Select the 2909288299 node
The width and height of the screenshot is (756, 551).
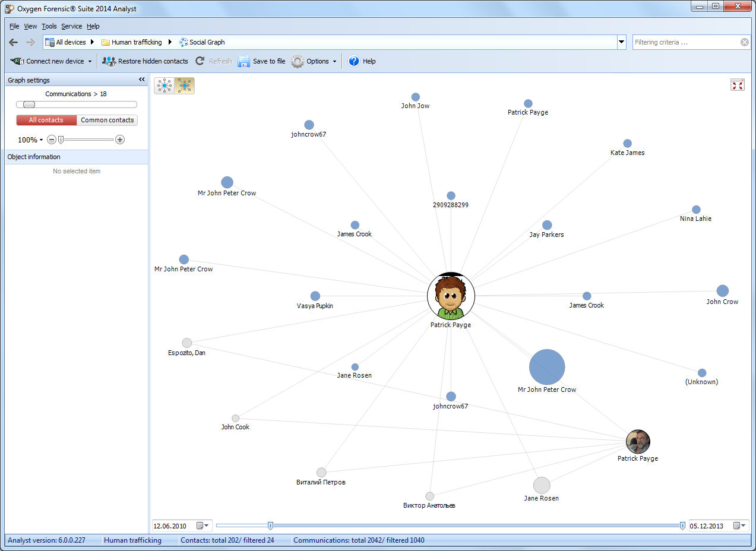coord(451,195)
